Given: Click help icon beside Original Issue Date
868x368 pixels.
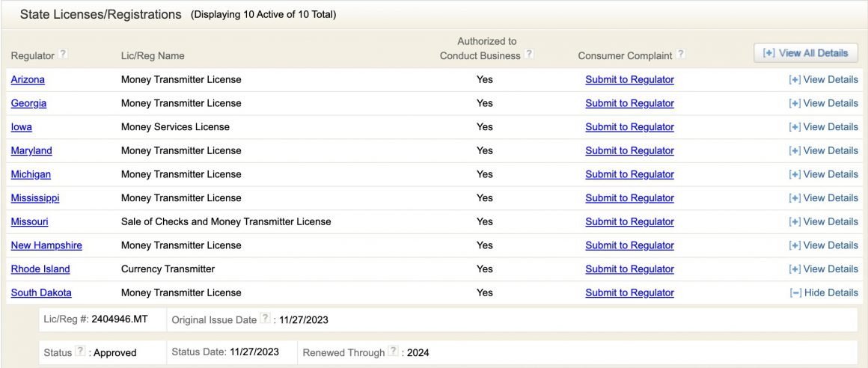Looking at the screenshot, I should tap(264, 319).
